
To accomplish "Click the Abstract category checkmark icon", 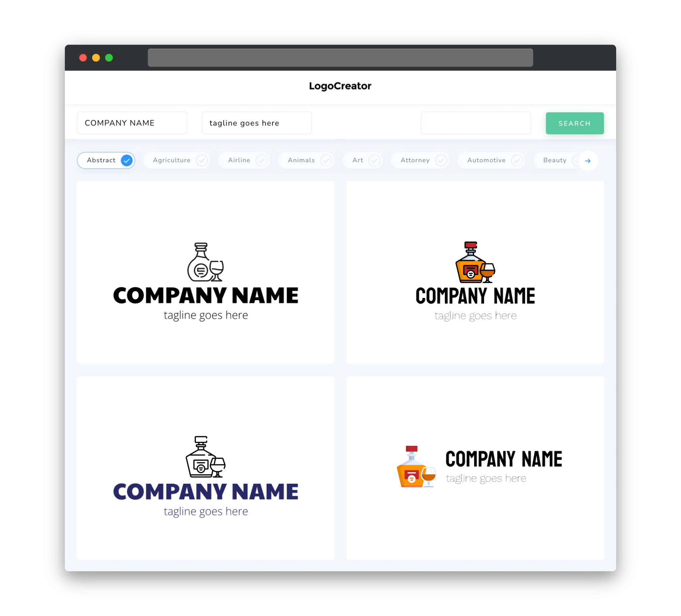I will pyautogui.click(x=127, y=160).
